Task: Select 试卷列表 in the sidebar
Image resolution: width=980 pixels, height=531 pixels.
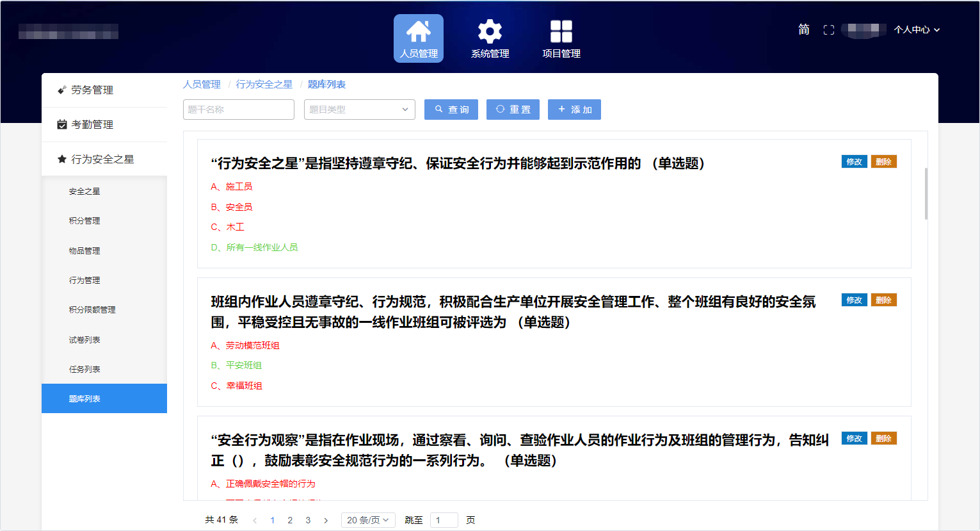Action: 84,339
